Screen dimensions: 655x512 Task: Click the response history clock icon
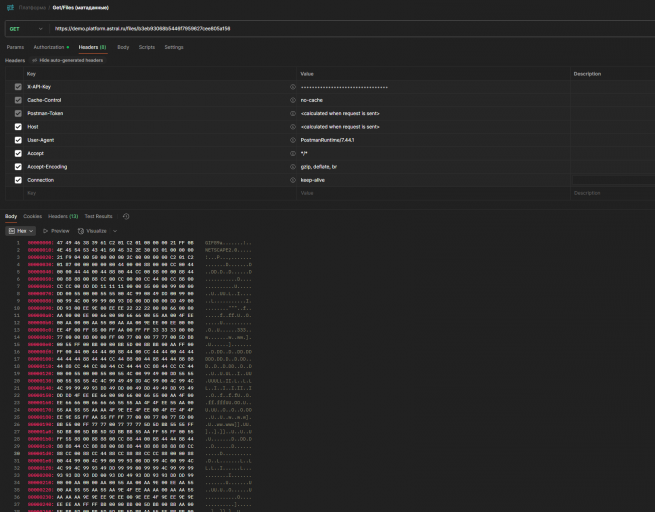click(x=126, y=216)
